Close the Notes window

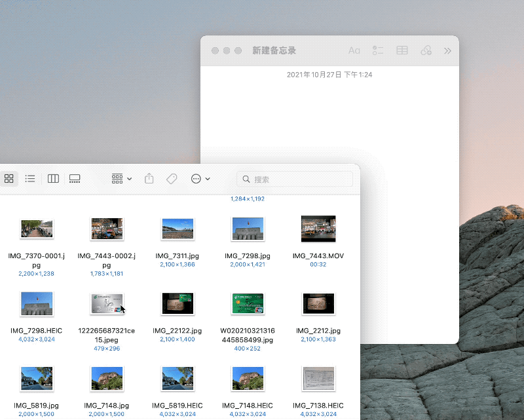[215, 50]
